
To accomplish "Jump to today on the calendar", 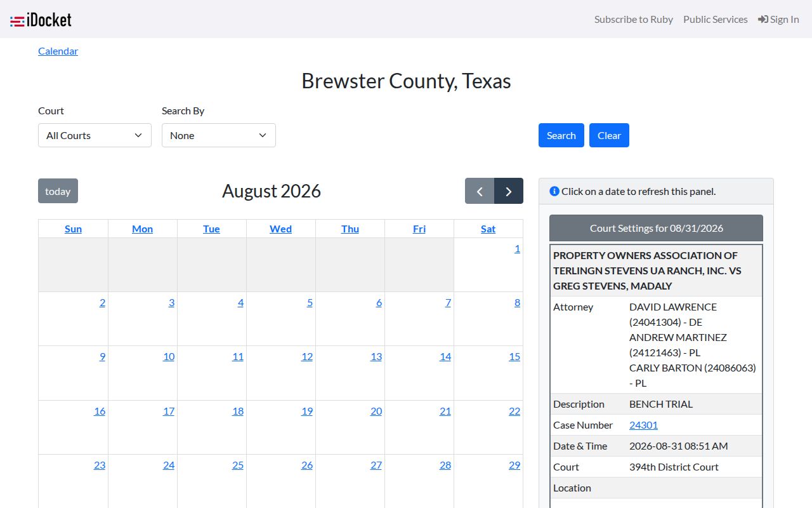I will coord(58,191).
